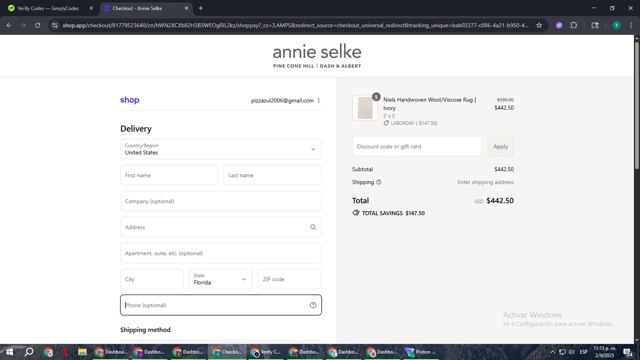Click the City input field
The width and height of the screenshot is (640, 360).
(x=152, y=279)
